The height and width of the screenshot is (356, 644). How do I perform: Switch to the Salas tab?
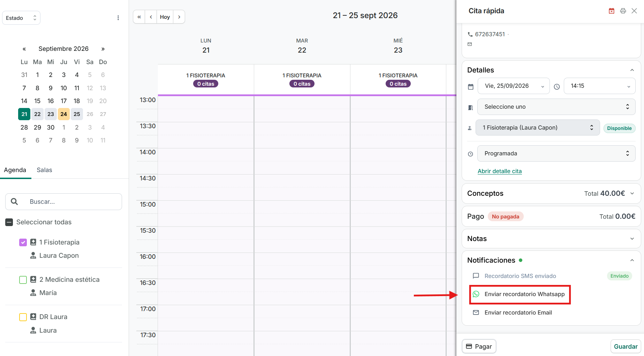(x=44, y=170)
